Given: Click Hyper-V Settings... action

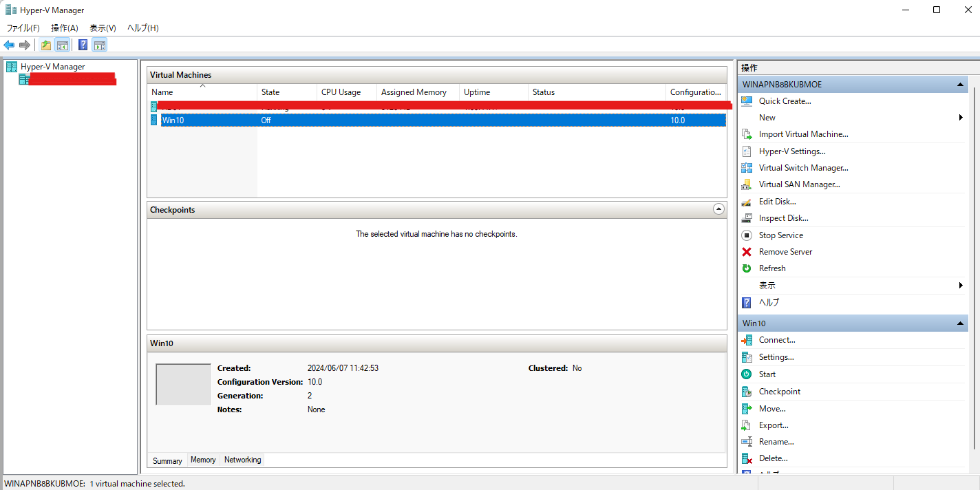Looking at the screenshot, I should point(792,151).
